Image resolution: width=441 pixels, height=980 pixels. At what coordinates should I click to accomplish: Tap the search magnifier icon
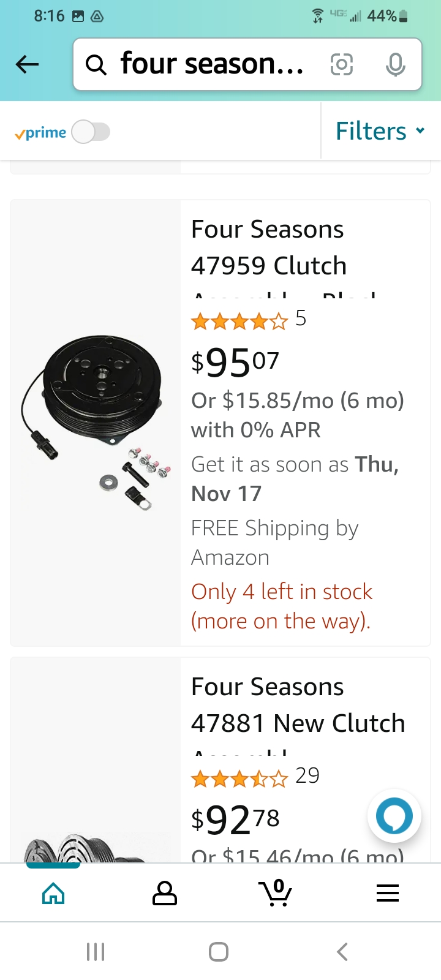click(x=96, y=64)
